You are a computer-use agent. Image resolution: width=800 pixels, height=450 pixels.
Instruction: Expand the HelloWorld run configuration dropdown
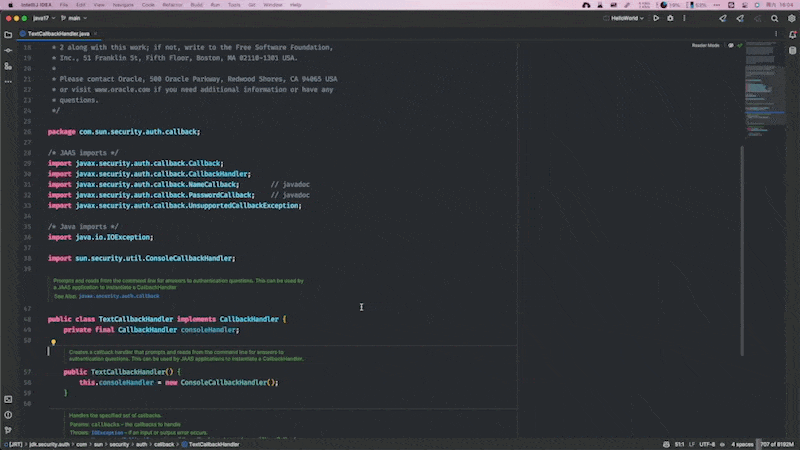pos(628,17)
